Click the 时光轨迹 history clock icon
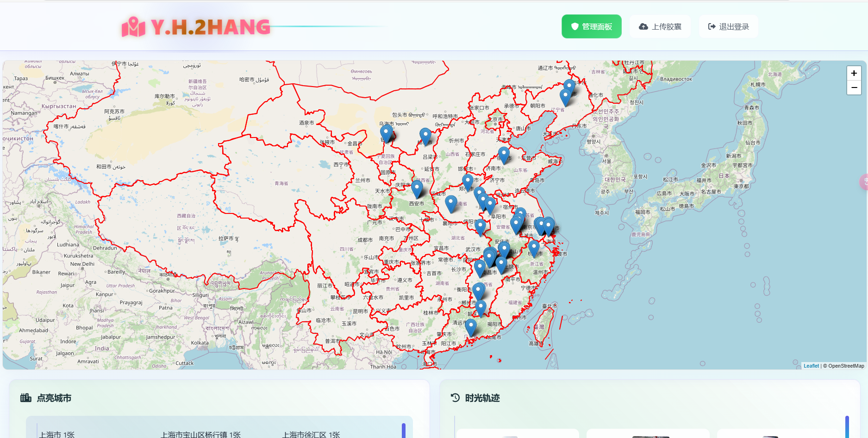 point(455,398)
